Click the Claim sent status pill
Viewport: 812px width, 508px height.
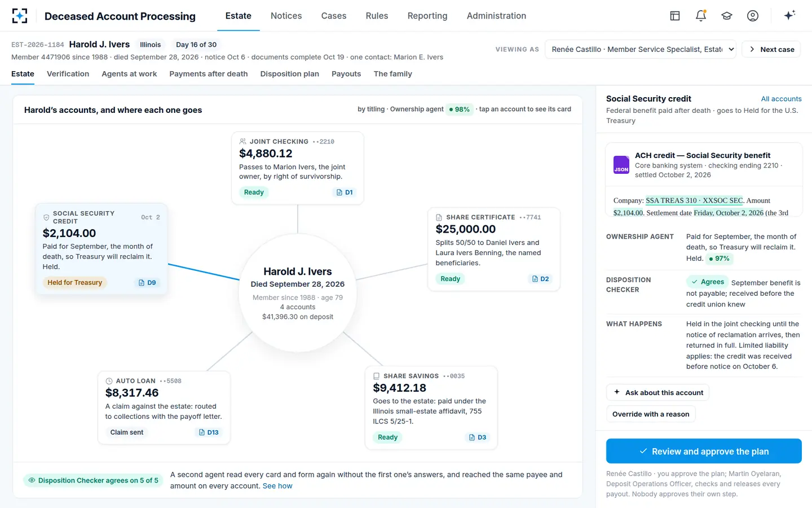pyautogui.click(x=127, y=432)
